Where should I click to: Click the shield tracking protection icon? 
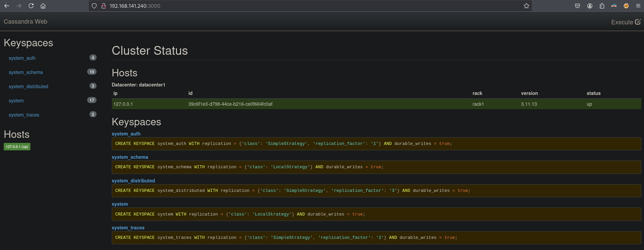[95, 6]
